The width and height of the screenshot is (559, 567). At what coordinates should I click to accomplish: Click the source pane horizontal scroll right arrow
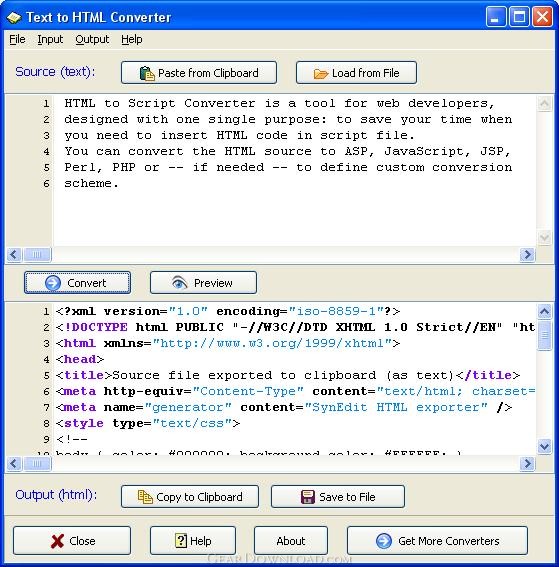tap(527, 255)
